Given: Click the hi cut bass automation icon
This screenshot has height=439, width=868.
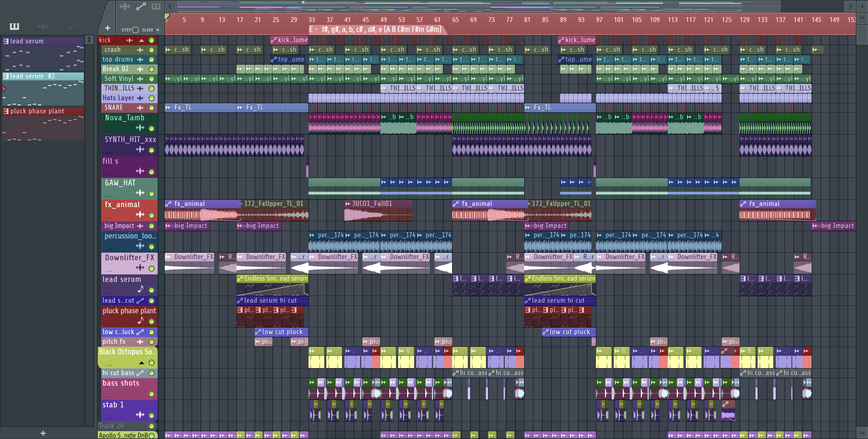Looking at the screenshot, I should (x=140, y=373).
